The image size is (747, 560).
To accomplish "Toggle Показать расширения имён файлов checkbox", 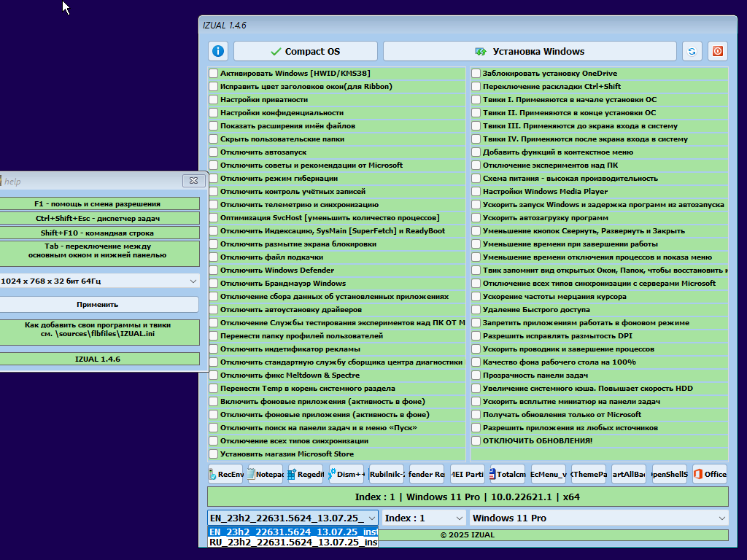I will [x=214, y=125].
